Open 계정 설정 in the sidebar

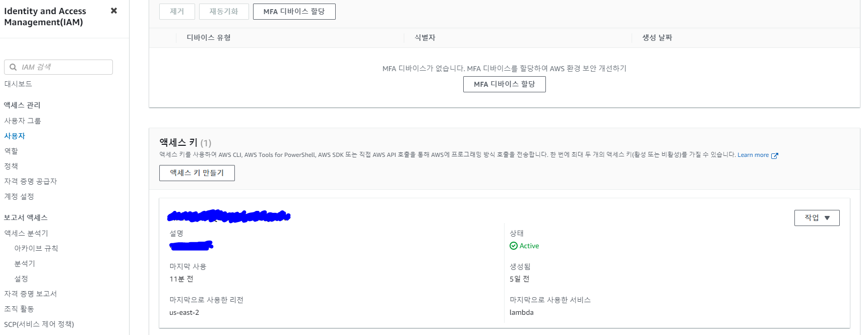click(x=19, y=196)
